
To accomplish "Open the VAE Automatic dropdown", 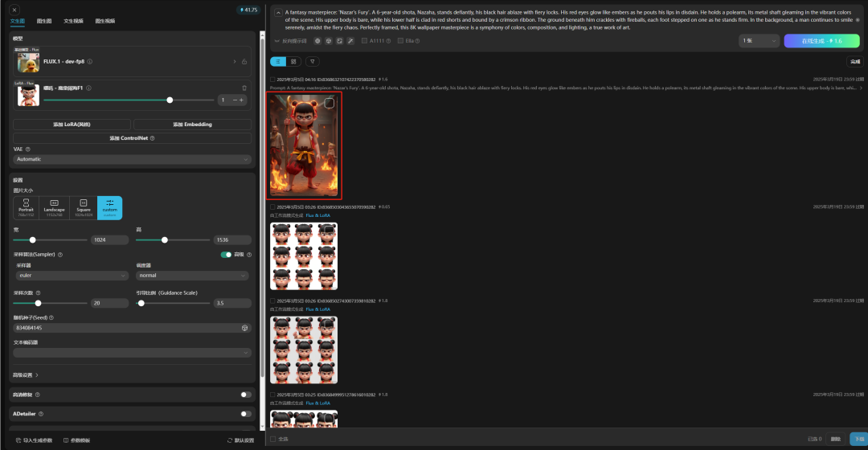I will click(x=132, y=159).
